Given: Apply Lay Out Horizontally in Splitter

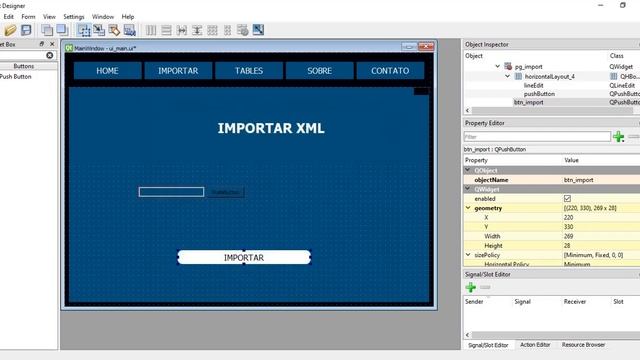Looking at the screenshot, I should pyautogui.click(x=182, y=30).
